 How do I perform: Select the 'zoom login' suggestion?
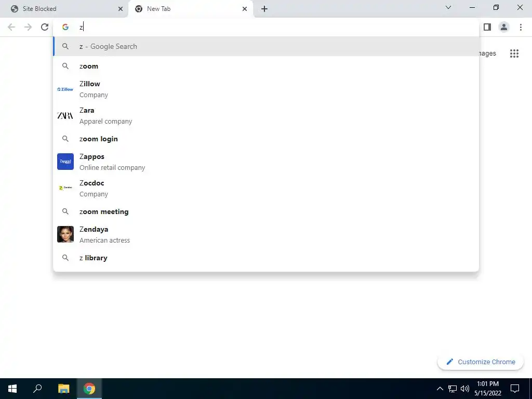pyautogui.click(x=266, y=139)
